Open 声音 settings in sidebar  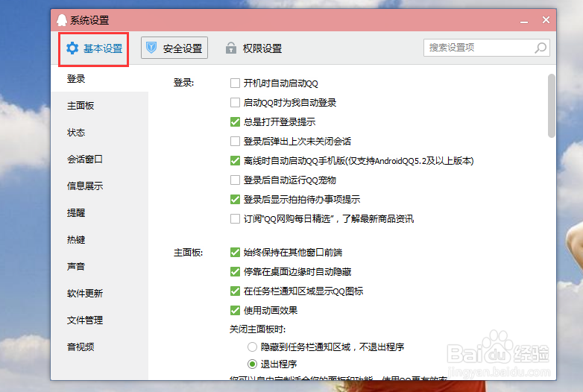pos(99,266)
